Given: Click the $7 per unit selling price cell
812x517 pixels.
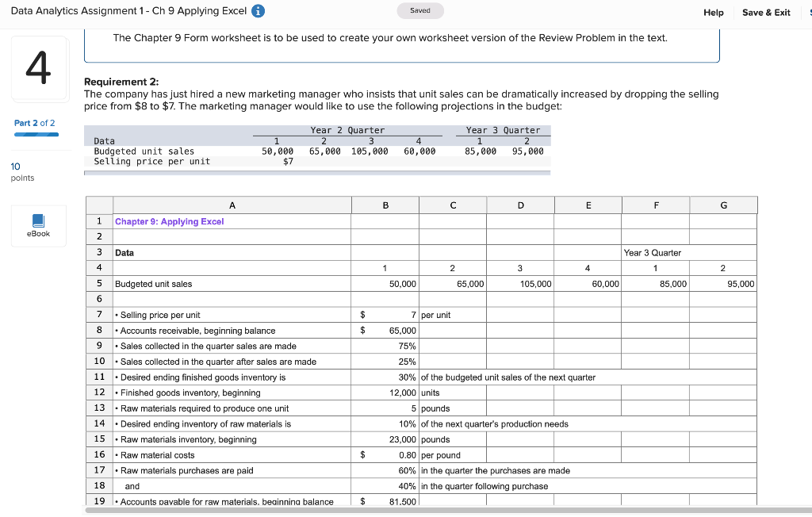Looking at the screenshot, I should pyautogui.click(x=385, y=315).
